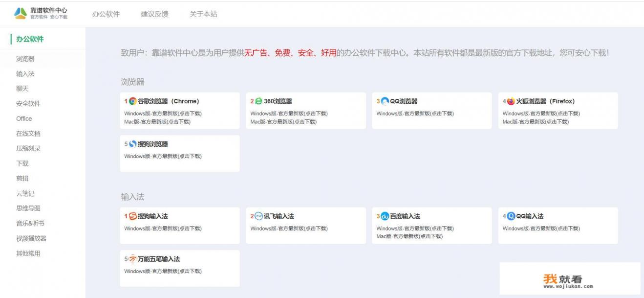Click the 搜狗浏览器 blue icon
644x298 pixels.
[132, 144]
